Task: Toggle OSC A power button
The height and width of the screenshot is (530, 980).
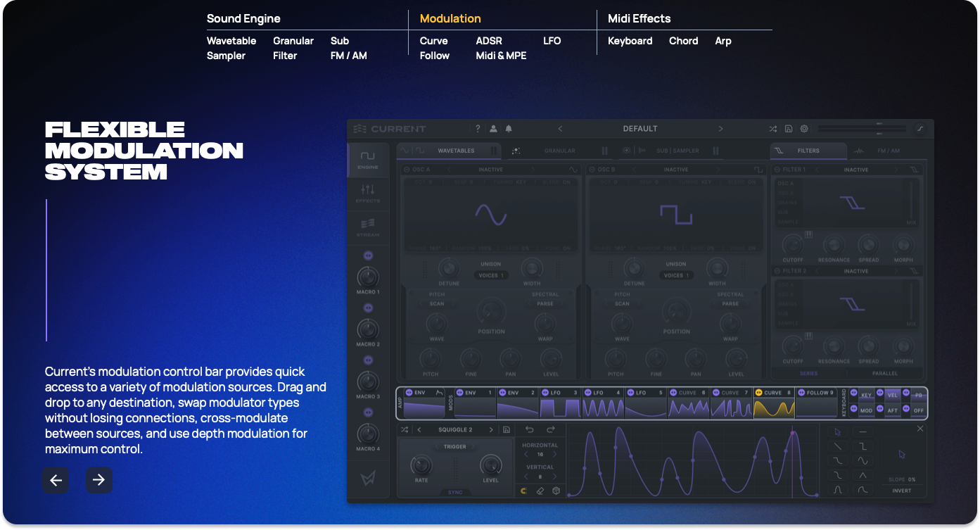Action: click(407, 170)
